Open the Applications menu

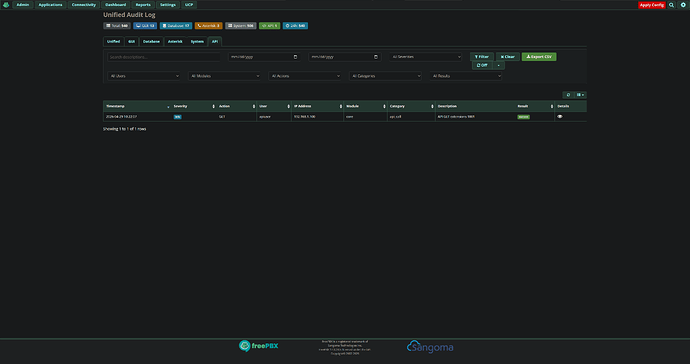point(50,5)
